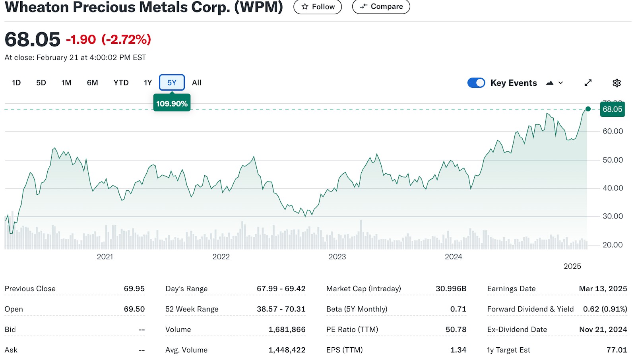Click the Avg. Volume value 1,448,422
The image size is (636, 364).
pyautogui.click(x=287, y=350)
